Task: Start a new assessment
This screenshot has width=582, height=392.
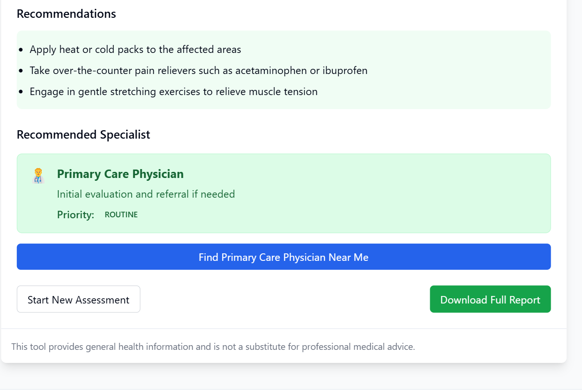Action: pyautogui.click(x=78, y=299)
